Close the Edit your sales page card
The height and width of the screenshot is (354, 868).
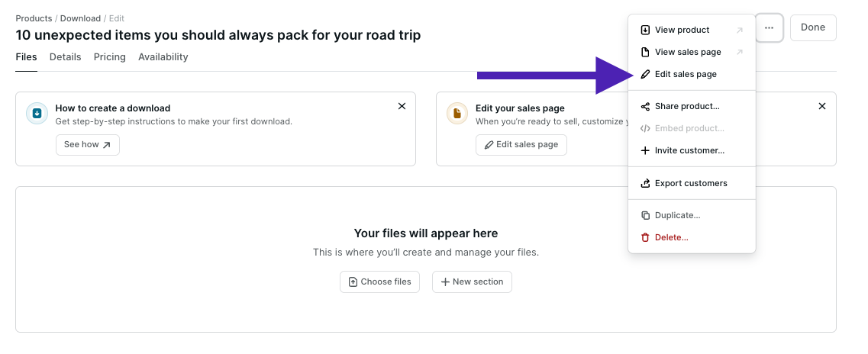coord(822,107)
